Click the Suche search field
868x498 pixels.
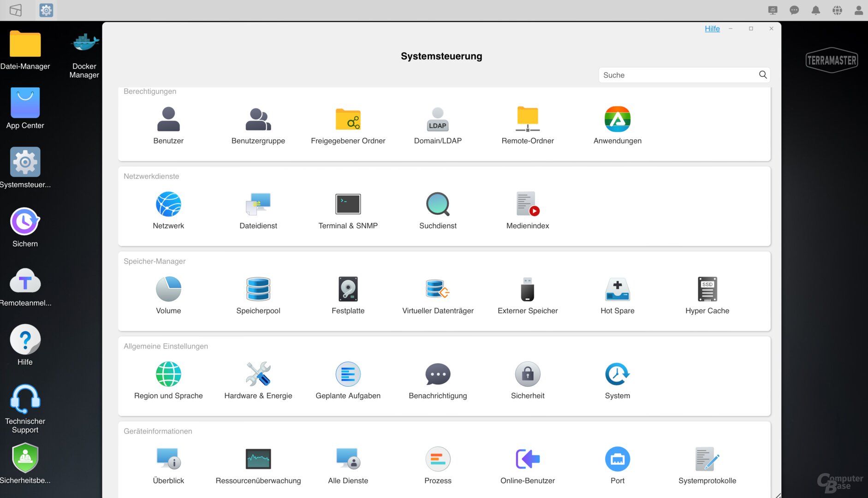[678, 75]
